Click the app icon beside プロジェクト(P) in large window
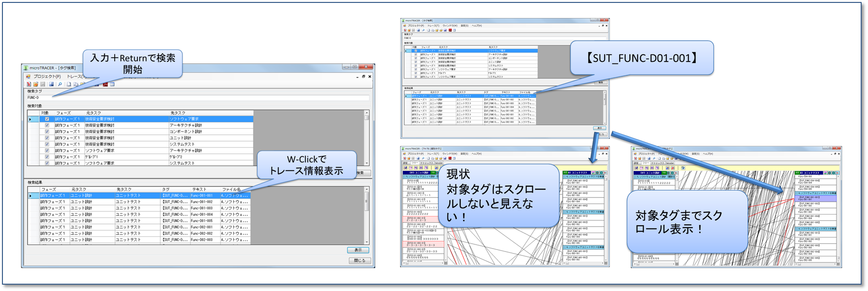 tap(28, 77)
